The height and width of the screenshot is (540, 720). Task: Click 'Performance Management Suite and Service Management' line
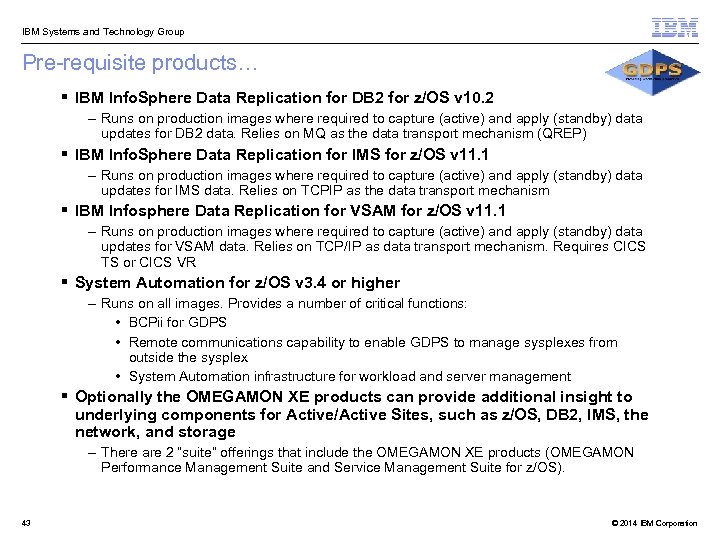tap(332, 467)
